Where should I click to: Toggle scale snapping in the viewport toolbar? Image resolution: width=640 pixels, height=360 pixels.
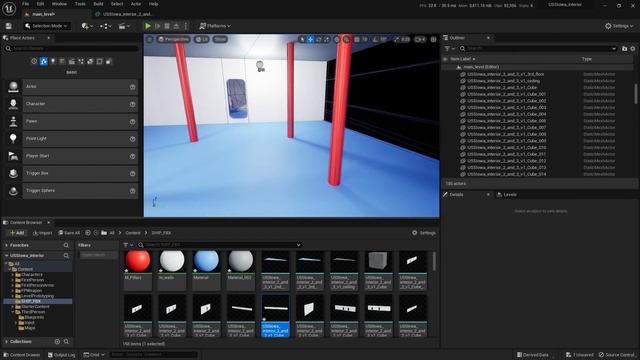[x=397, y=40]
